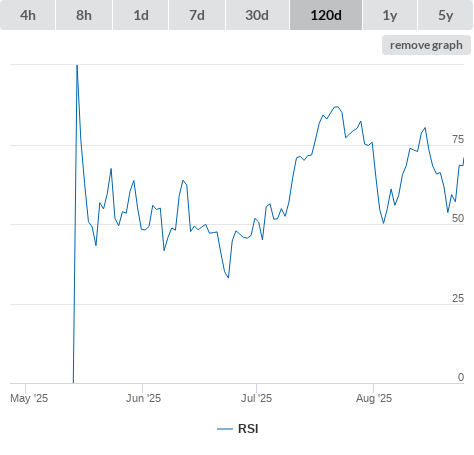
Task: Toggle the RSI series legend label
Action: 248,429
